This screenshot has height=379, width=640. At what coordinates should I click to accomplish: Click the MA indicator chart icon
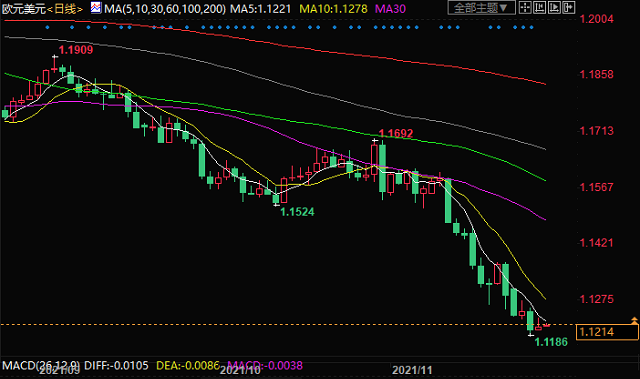pyautogui.click(x=96, y=7)
